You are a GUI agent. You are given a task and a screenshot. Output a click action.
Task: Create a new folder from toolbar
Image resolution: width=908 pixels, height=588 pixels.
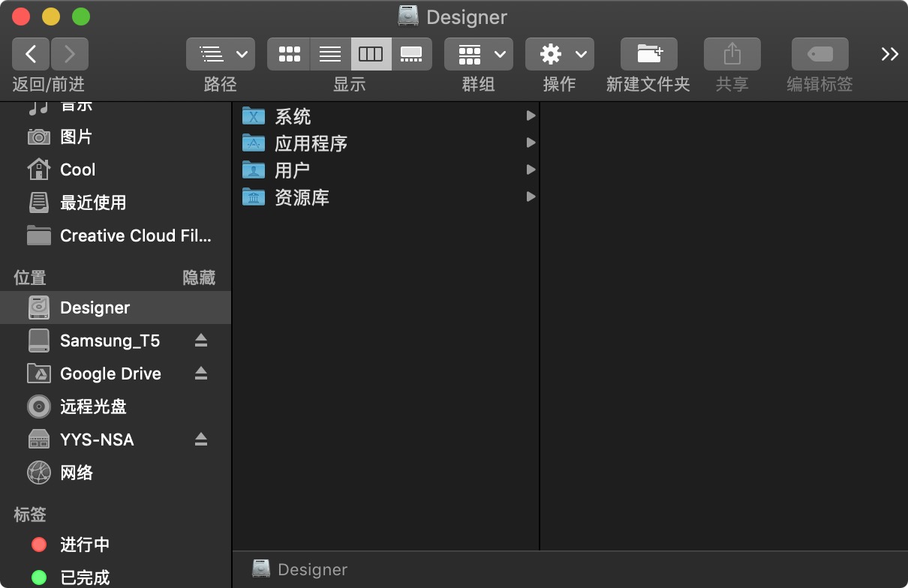click(648, 54)
